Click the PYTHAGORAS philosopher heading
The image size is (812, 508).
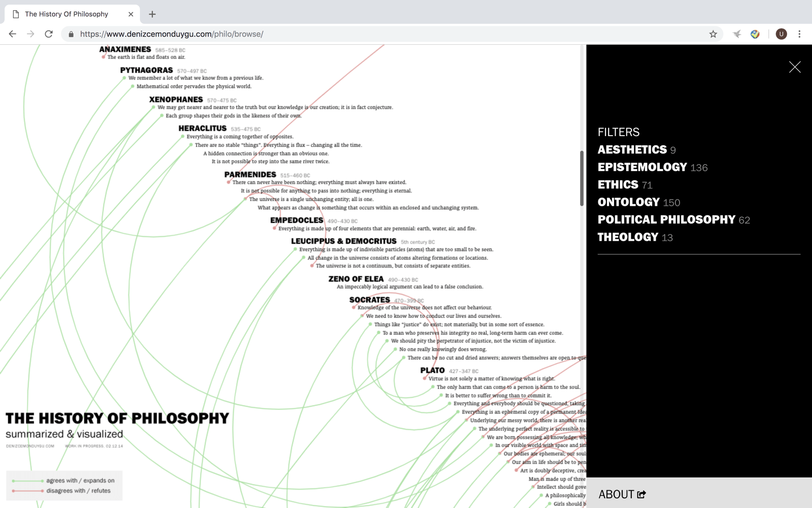click(x=146, y=70)
